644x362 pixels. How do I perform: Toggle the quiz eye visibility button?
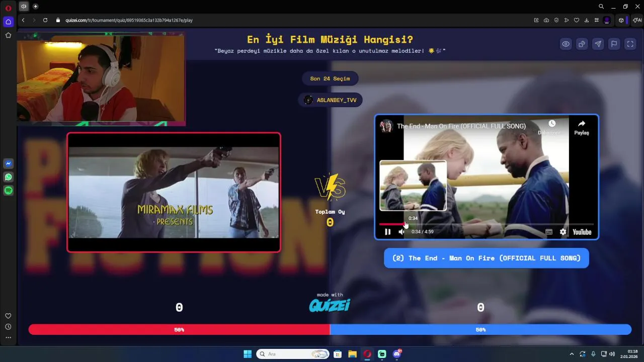tap(566, 44)
